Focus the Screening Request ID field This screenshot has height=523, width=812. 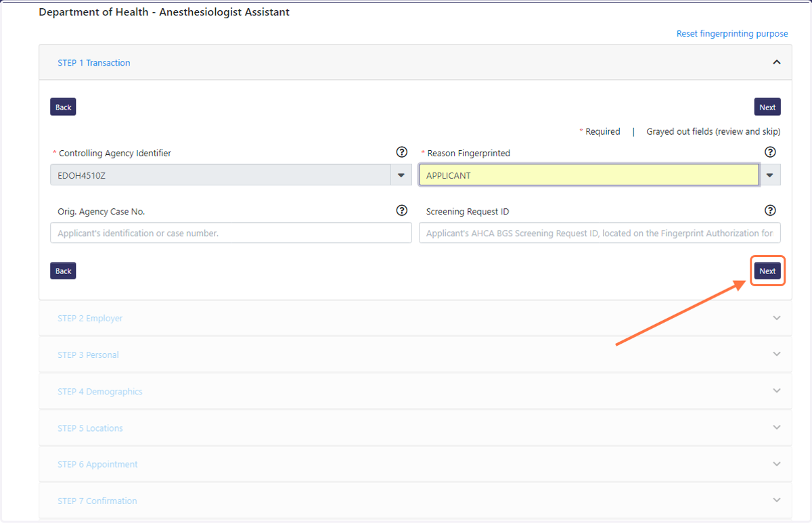tap(600, 233)
